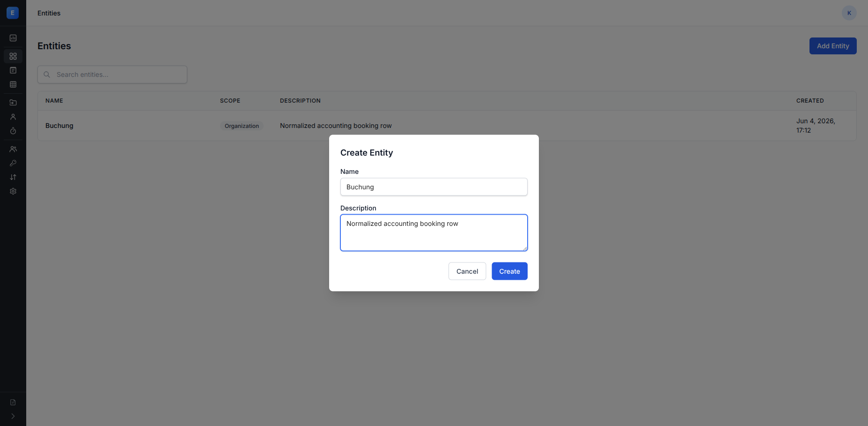Click the SCOPE column header
Image resolution: width=868 pixels, height=426 pixels.
tap(230, 101)
